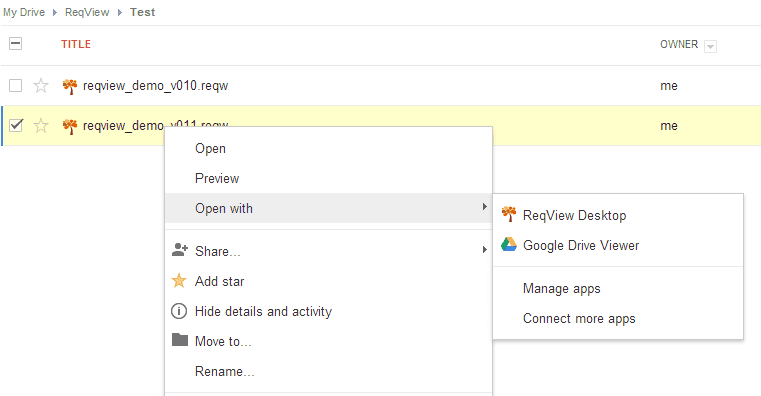Image resolution: width=761 pixels, height=396 pixels.
Task: Choose Add star menu entry
Action: [329, 281]
